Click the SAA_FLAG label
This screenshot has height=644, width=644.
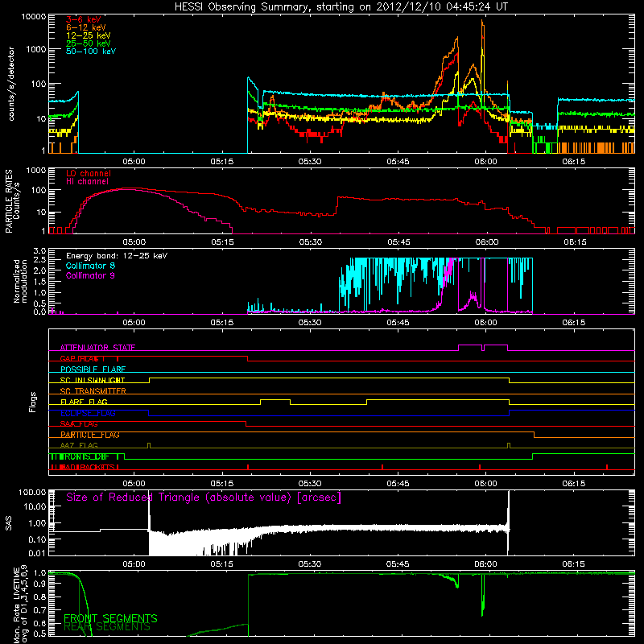tap(79, 424)
